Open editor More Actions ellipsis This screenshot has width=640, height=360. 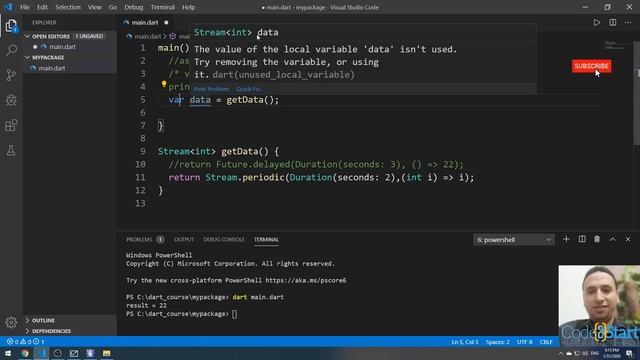click(628, 22)
